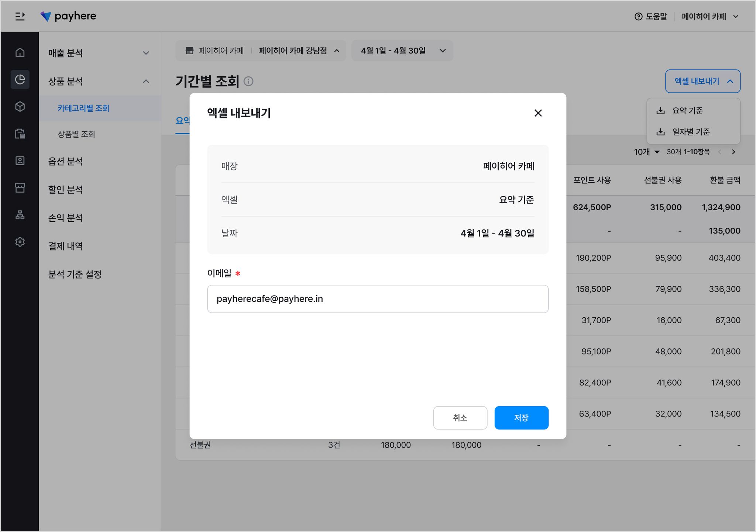Click the 30개 1-10항목 pagination text

tap(688, 152)
